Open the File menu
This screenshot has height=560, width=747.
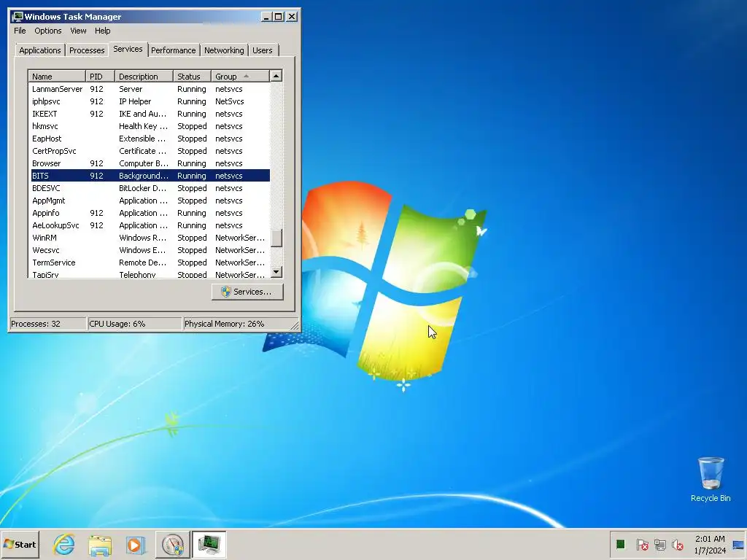pyautogui.click(x=20, y=31)
